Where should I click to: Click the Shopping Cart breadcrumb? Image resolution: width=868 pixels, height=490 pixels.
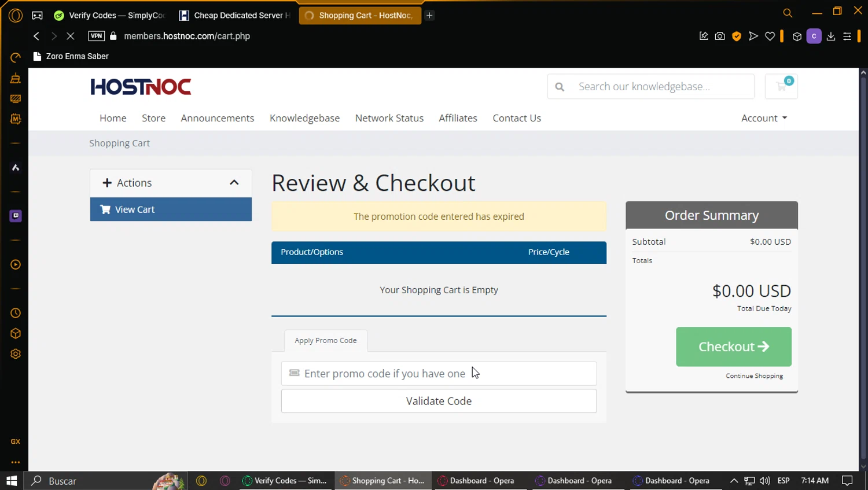coord(119,143)
